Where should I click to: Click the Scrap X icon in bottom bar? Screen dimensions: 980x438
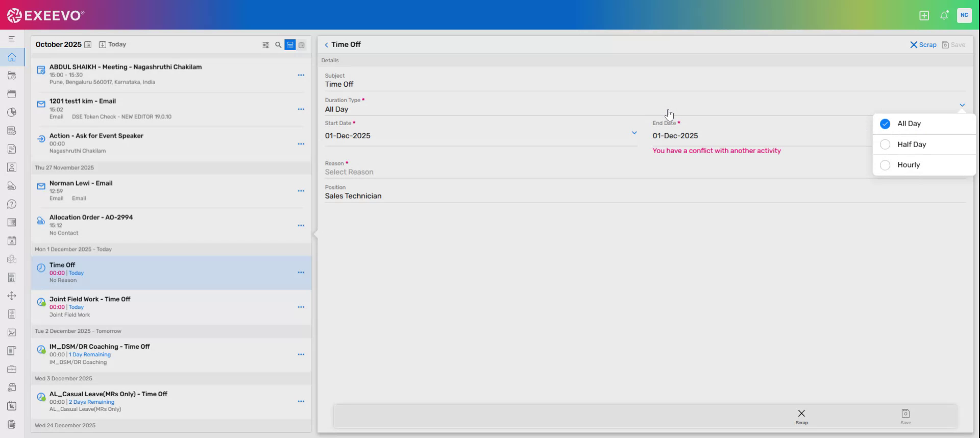point(801,413)
